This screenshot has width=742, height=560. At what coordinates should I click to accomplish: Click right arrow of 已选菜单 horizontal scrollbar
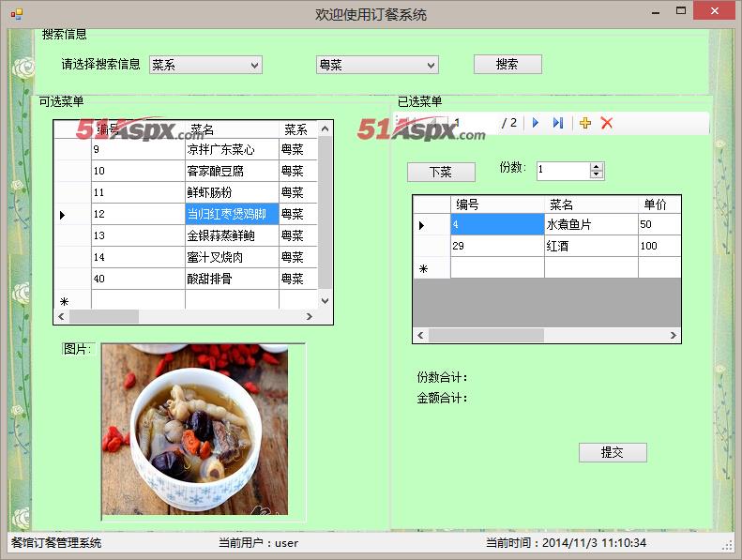[x=673, y=335]
